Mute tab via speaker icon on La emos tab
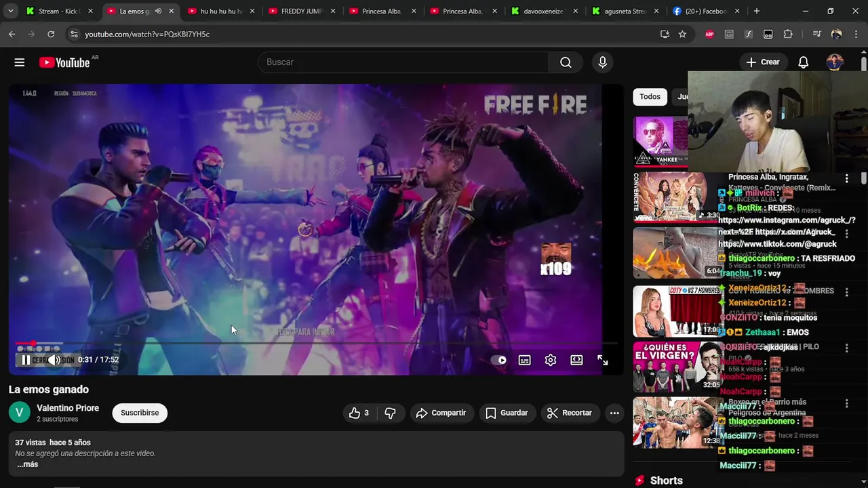This screenshot has height=488, width=868. (158, 11)
